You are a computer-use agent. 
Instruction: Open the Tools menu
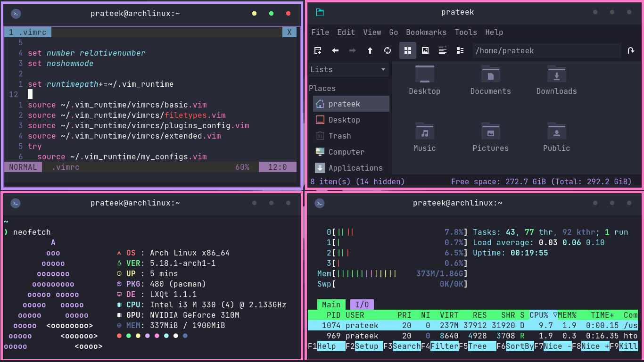466,32
